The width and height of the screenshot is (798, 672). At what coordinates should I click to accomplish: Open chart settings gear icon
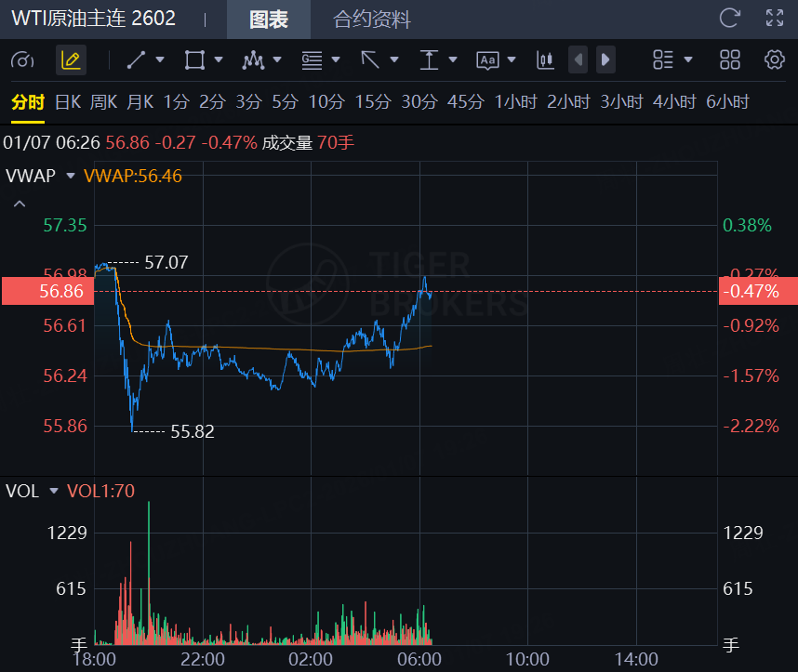coord(774,60)
